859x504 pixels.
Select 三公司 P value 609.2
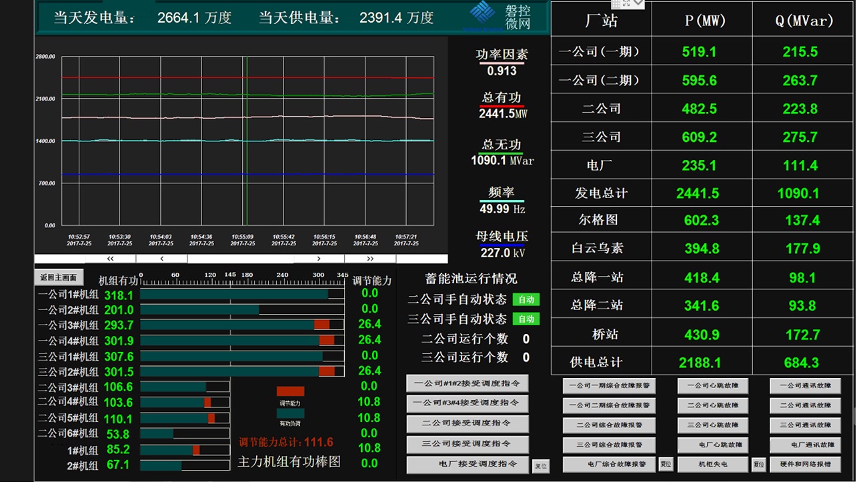pos(699,137)
